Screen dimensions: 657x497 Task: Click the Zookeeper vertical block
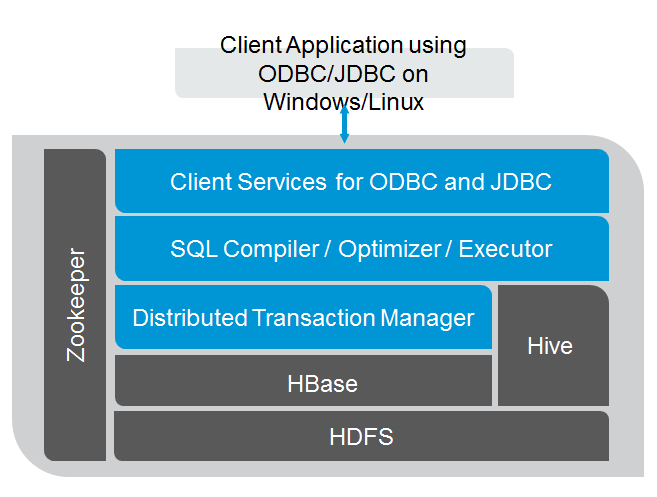coord(75,305)
